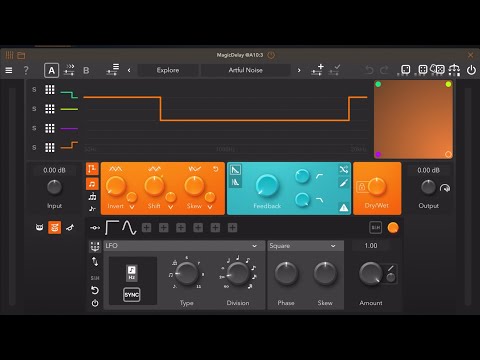The width and height of the screenshot is (480, 360).
Task: Click the reset arrow in orange Skew panel
Action: [x=216, y=169]
